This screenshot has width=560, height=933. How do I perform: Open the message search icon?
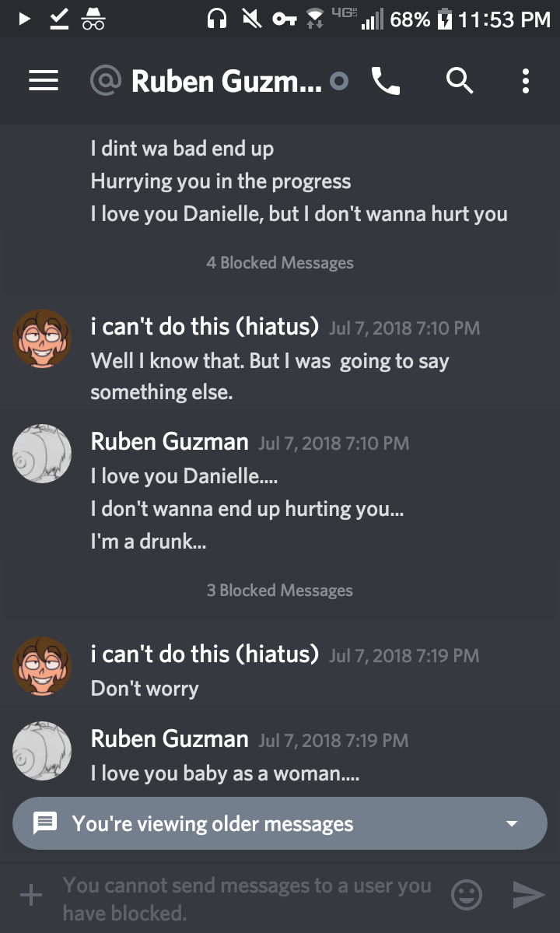460,80
